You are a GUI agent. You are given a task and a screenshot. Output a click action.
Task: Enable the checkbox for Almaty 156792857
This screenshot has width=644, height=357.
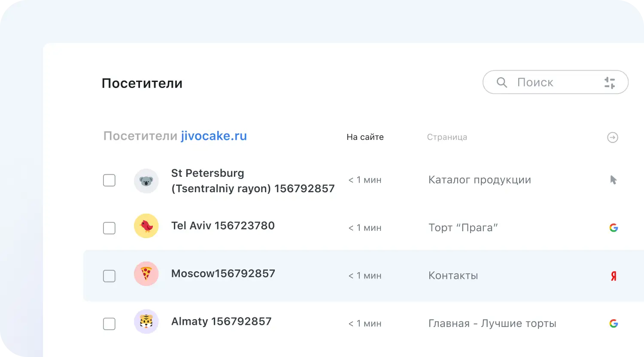[x=109, y=324]
